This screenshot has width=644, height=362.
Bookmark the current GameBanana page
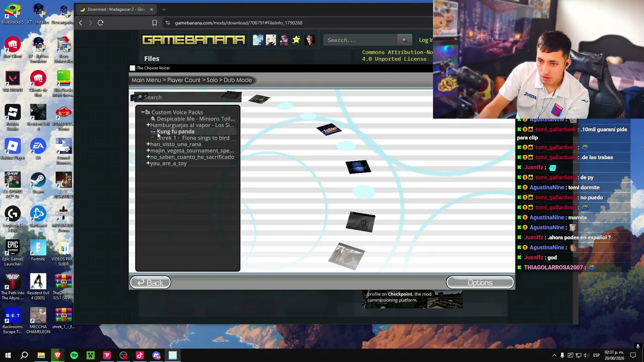pyautogui.click(x=154, y=23)
